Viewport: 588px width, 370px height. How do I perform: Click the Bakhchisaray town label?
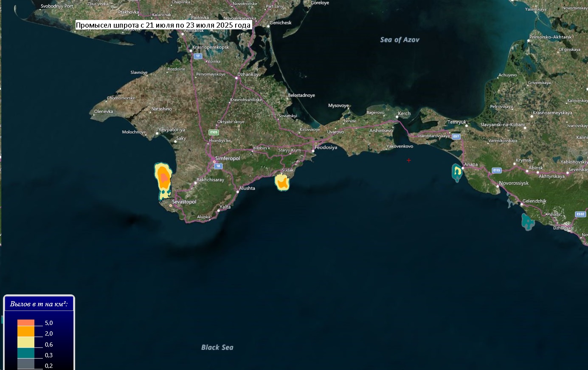point(210,180)
